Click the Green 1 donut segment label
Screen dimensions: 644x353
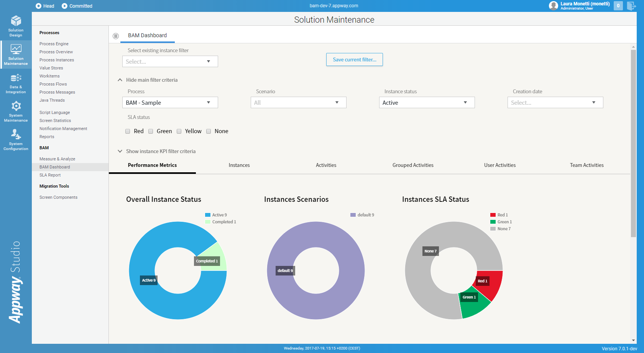coord(469,297)
